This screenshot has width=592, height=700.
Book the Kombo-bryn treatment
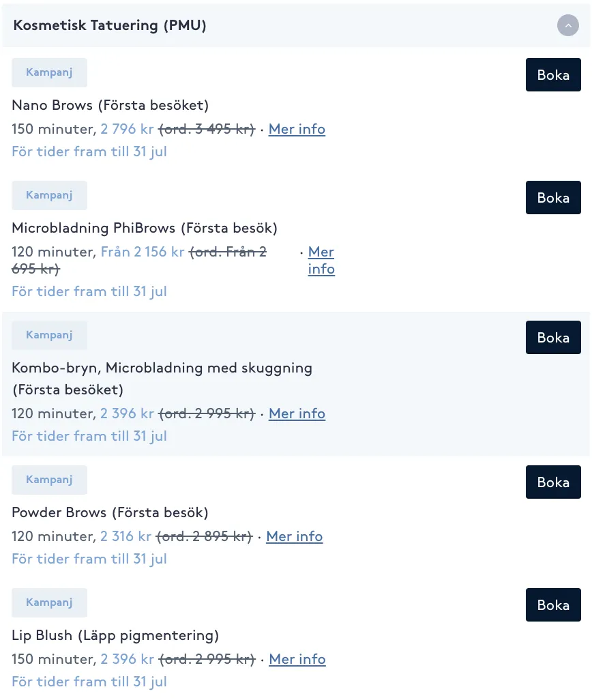click(x=553, y=337)
